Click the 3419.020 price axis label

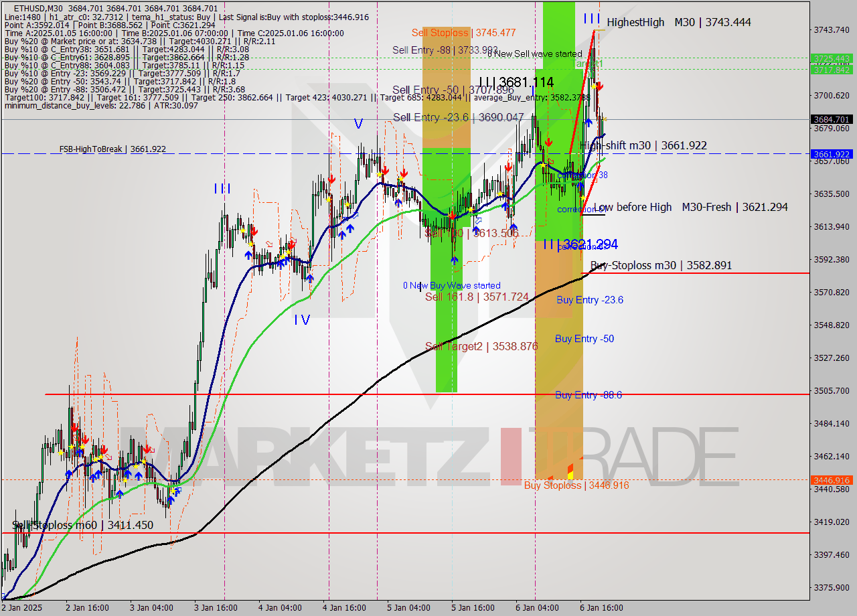pos(831,522)
